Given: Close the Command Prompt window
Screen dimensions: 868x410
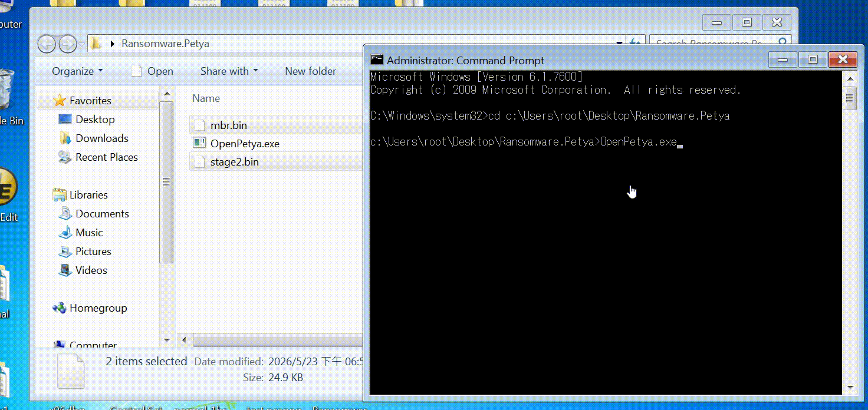Looking at the screenshot, I should click(x=843, y=59).
